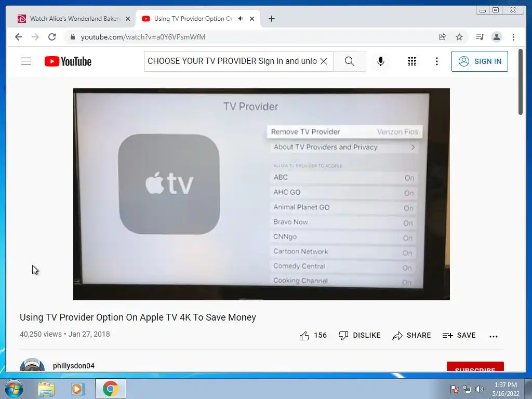Image resolution: width=532 pixels, height=399 pixels.
Task: Like the video with thumbs up
Action: point(313,336)
